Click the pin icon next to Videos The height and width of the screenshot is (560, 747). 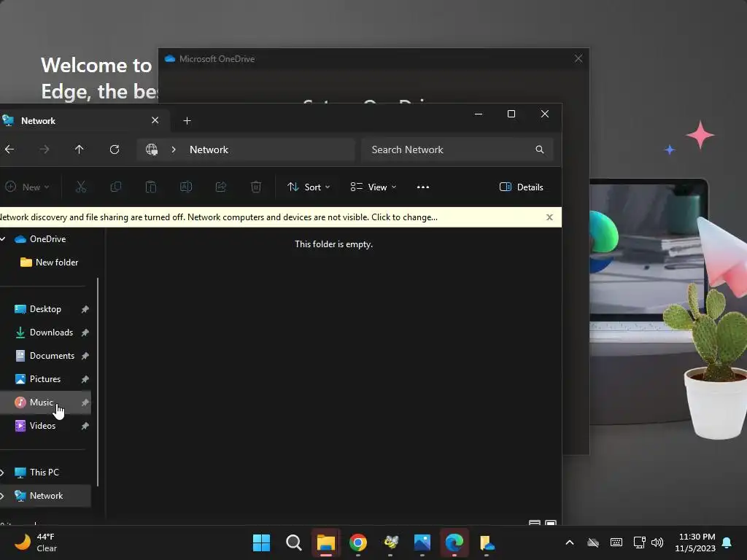(x=85, y=426)
